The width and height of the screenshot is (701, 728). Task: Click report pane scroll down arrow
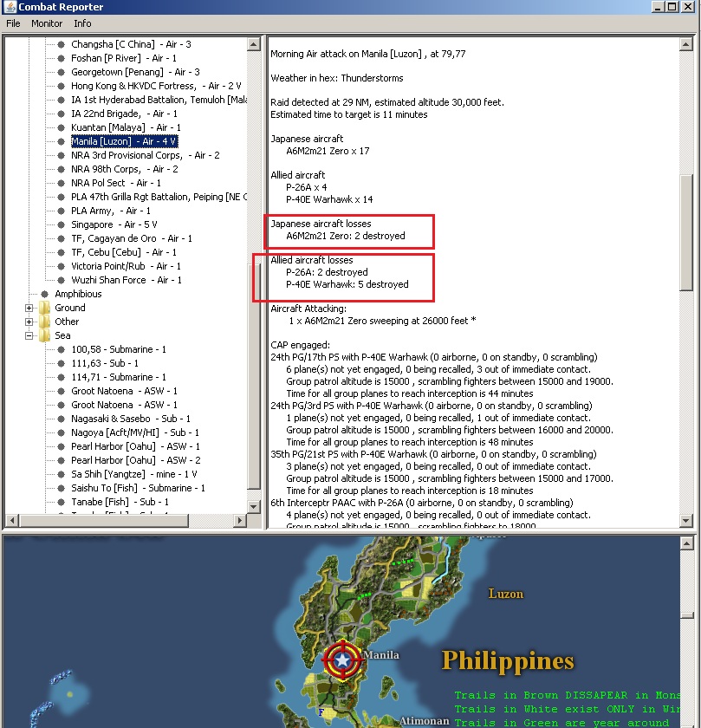point(686,521)
